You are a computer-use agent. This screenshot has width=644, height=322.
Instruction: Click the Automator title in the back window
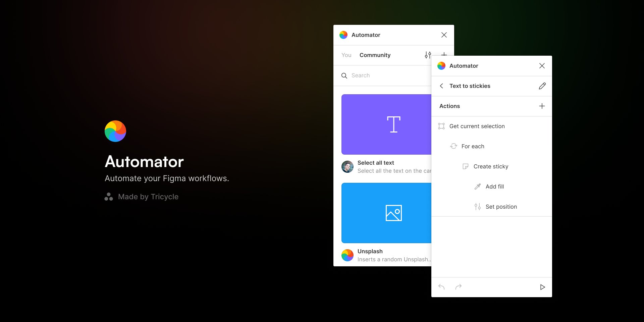pos(366,35)
